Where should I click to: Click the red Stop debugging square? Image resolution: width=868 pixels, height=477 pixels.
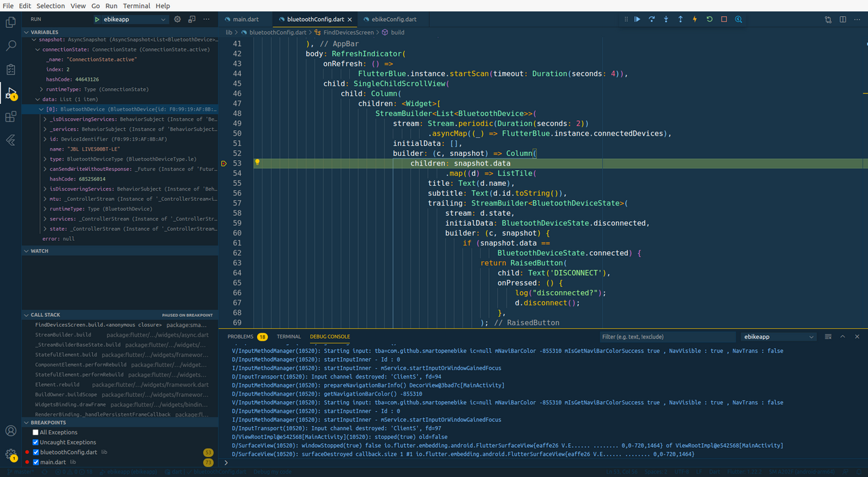[x=724, y=20]
